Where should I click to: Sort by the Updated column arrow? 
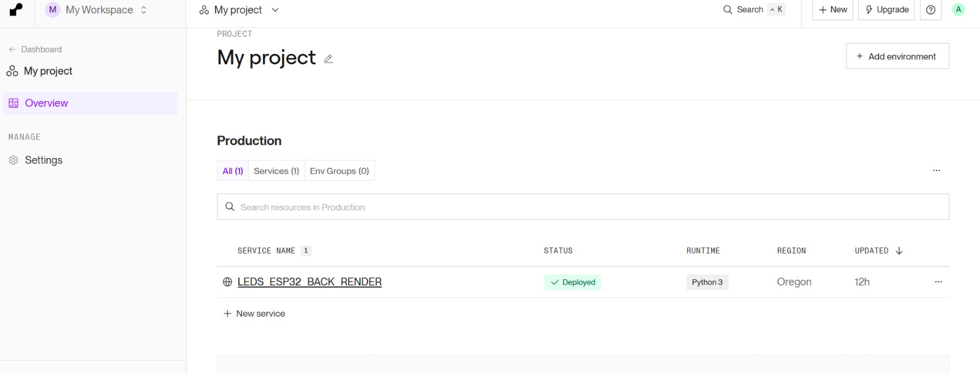[899, 251]
